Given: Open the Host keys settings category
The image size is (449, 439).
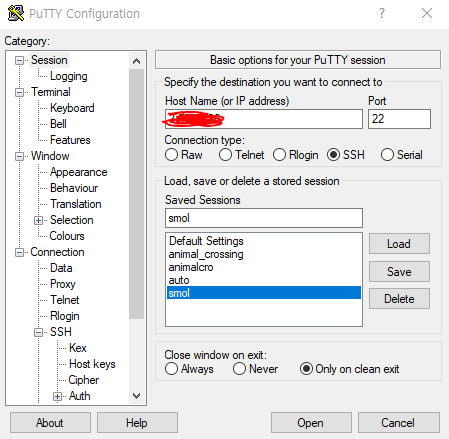Looking at the screenshot, I should [92, 364].
